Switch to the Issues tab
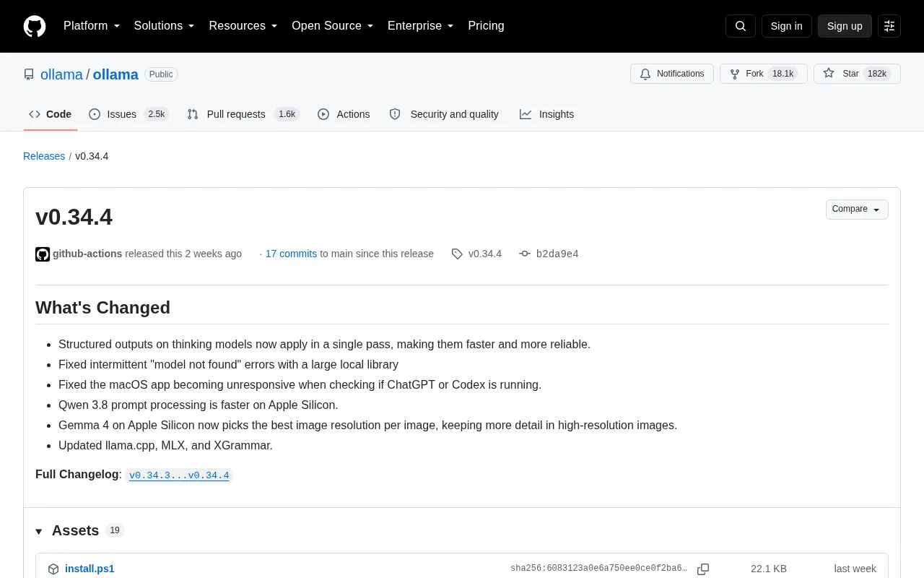The height and width of the screenshot is (578, 924). (128, 114)
